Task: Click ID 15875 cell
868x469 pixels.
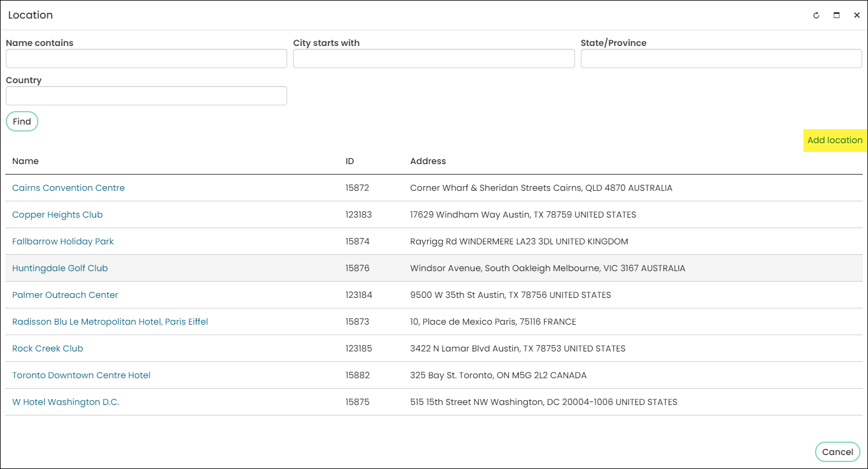Action: (x=357, y=402)
